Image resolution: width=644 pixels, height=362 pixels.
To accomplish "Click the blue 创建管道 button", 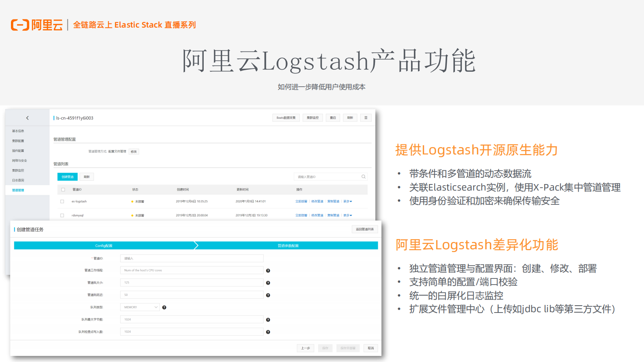I will (67, 177).
